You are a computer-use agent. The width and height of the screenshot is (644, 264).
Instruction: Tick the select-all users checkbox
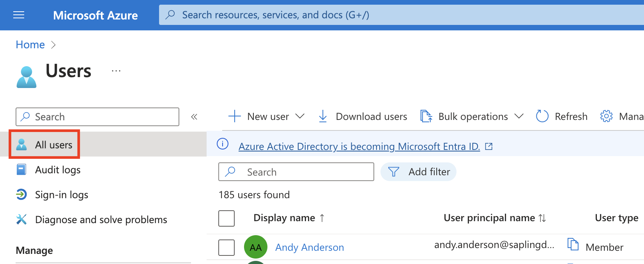tap(226, 218)
